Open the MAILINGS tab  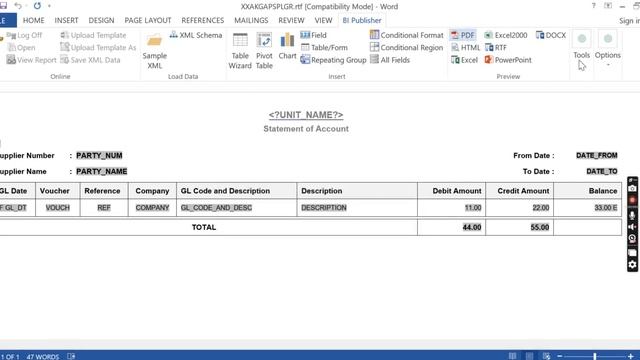pos(251,20)
